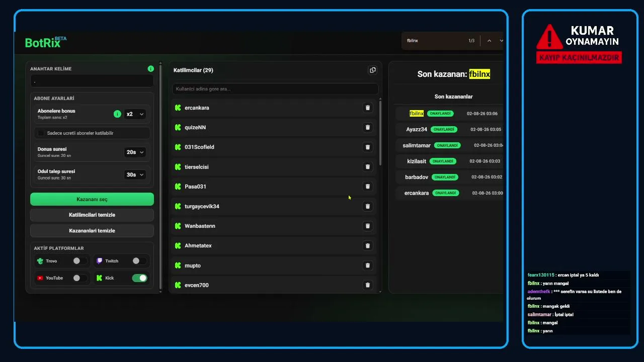Click the Katilimcilar (29) heading

(x=193, y=70)
